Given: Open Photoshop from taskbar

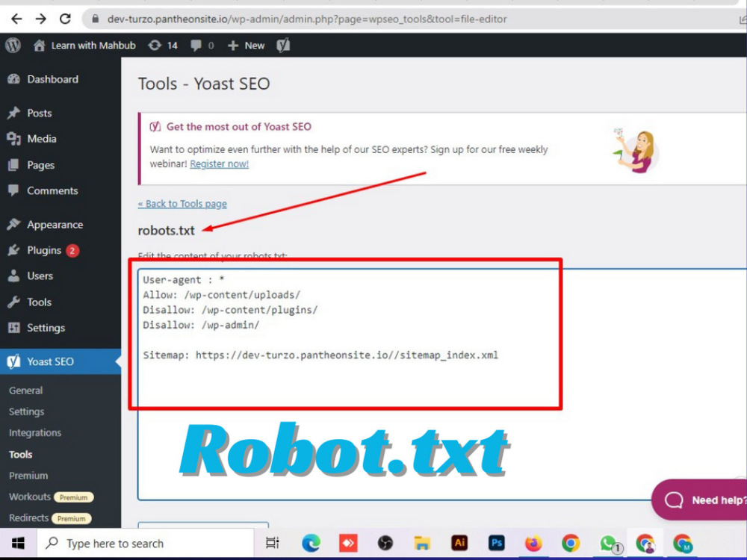Looking at the screenshot, I should coord(497,543).
